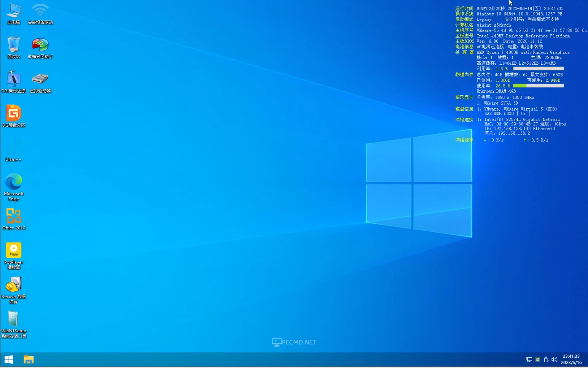Click the 磁盘信息 disk info label
This screenshot has width=588, height=368.
[x=464, y=109]
